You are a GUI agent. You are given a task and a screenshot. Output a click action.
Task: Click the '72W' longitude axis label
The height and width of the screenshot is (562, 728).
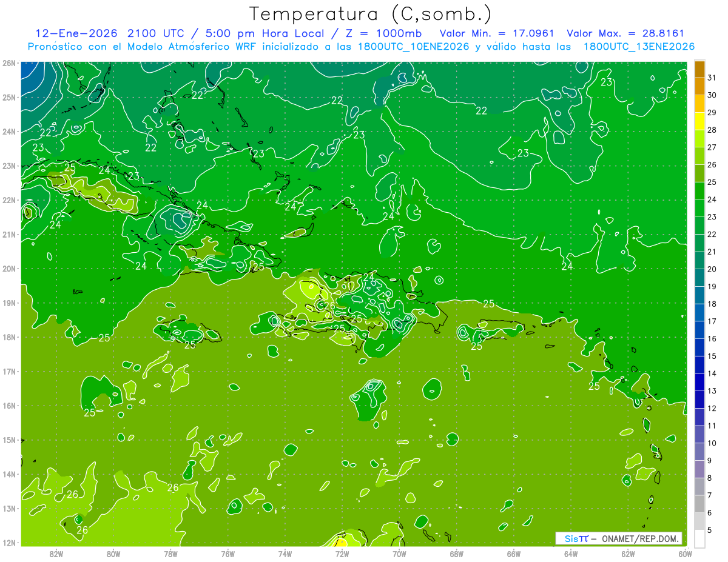click(x=342, y=554)
